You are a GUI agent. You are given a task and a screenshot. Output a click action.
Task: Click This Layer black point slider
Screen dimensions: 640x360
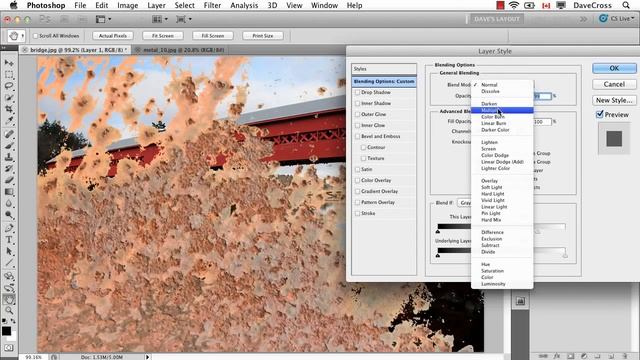point(438,231)
